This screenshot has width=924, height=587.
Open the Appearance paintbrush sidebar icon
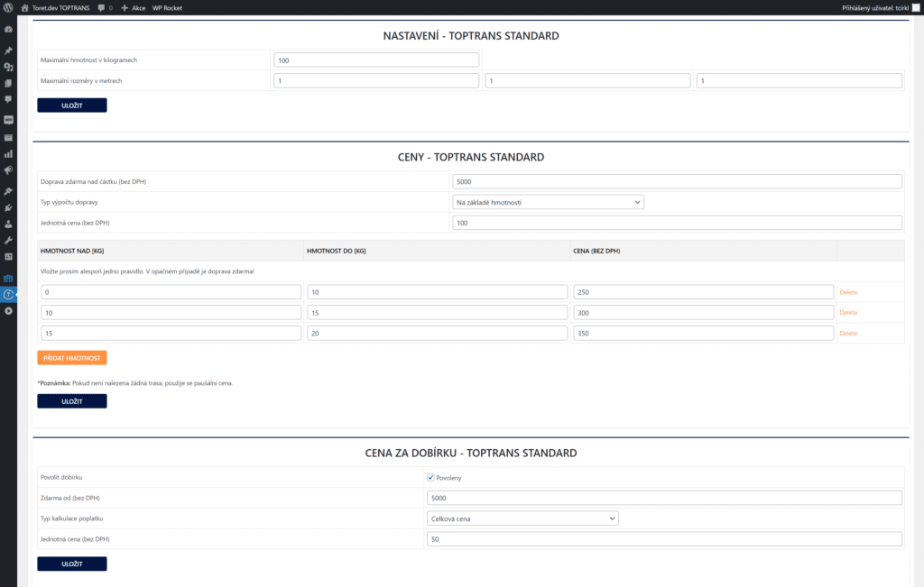(x=8, y=191)
